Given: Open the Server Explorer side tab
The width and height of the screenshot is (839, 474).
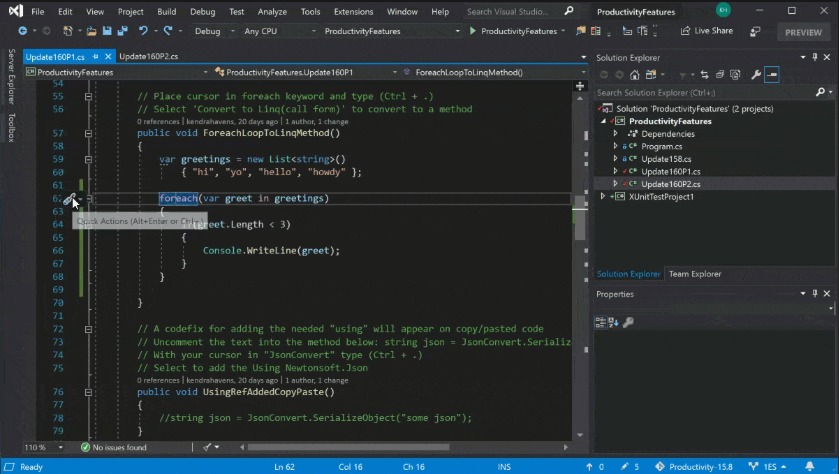Looking at the screenshot, I should (11, 77).
